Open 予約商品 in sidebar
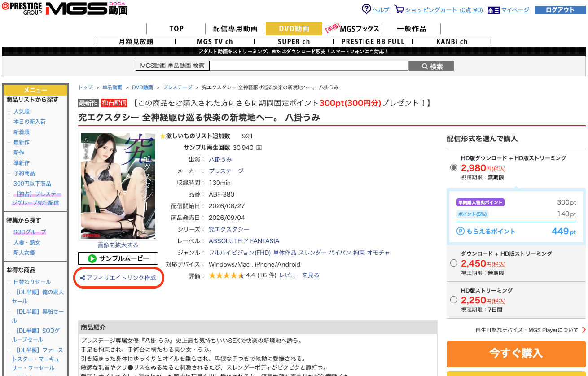The height and width of the screenshot is (376, 588). (x=24, y=173)
